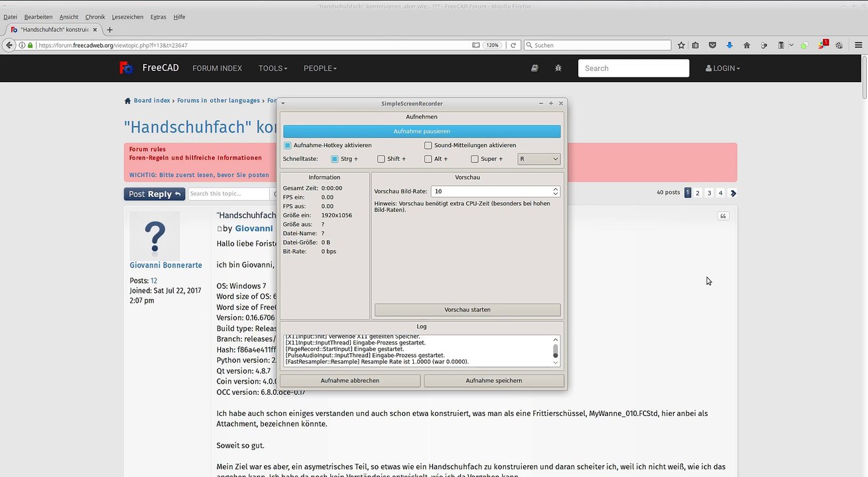Go back with Firefox back arrow
868x477 pixels.
click(x=9, y=45)
